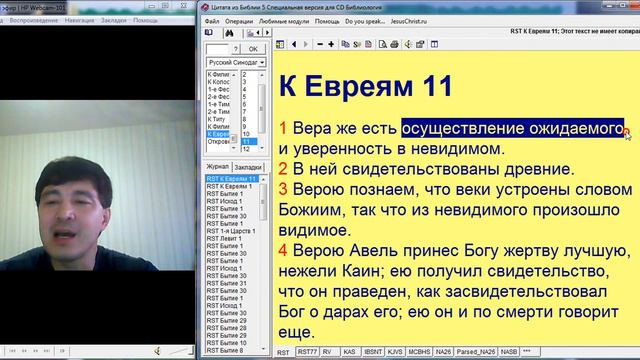Open history entry RST Бытие 31
Image resolution: width=640 pixels, height=360 pixels.
point(227,283)
